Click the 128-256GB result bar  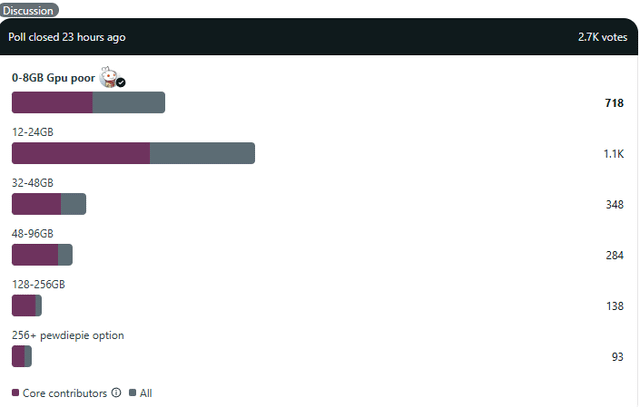point(27,305)
